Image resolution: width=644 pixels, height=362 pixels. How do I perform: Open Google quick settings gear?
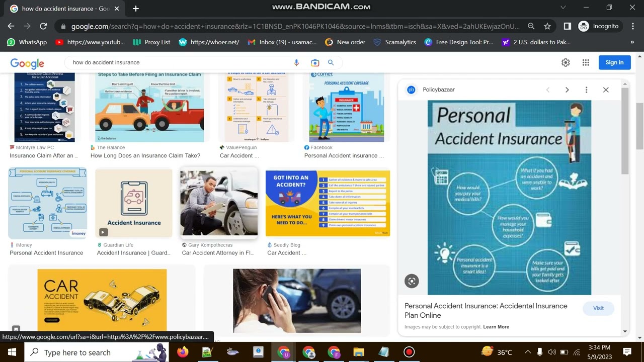(x=566, y=62)
